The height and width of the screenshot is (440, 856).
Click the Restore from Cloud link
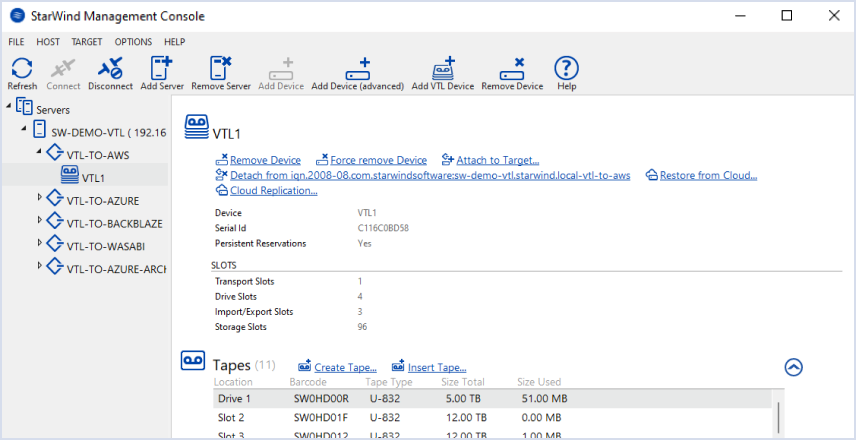pos(709,175)
